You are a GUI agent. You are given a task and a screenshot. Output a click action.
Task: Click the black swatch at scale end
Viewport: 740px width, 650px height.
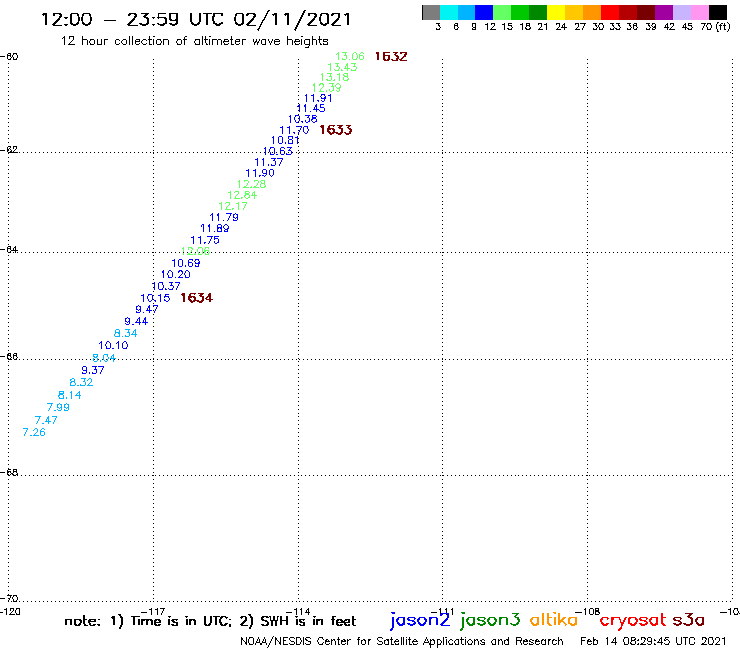tap(717, 12)
